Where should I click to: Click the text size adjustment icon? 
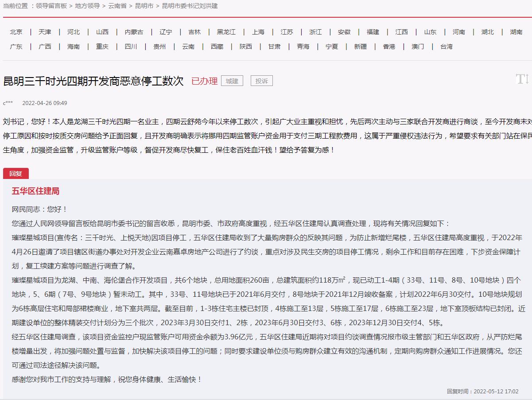(x=522, y=79)
